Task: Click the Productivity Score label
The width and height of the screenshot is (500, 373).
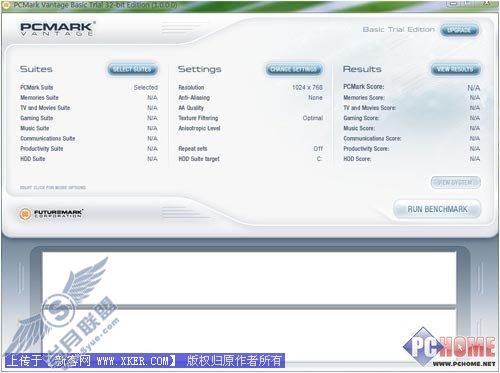Action: [x=366, y=149]
